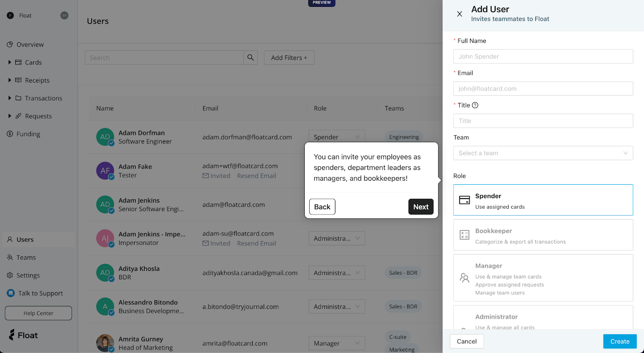Click the C-suite team tag
Viewport: 644px width, 353px height.
(x=398, y=337)
